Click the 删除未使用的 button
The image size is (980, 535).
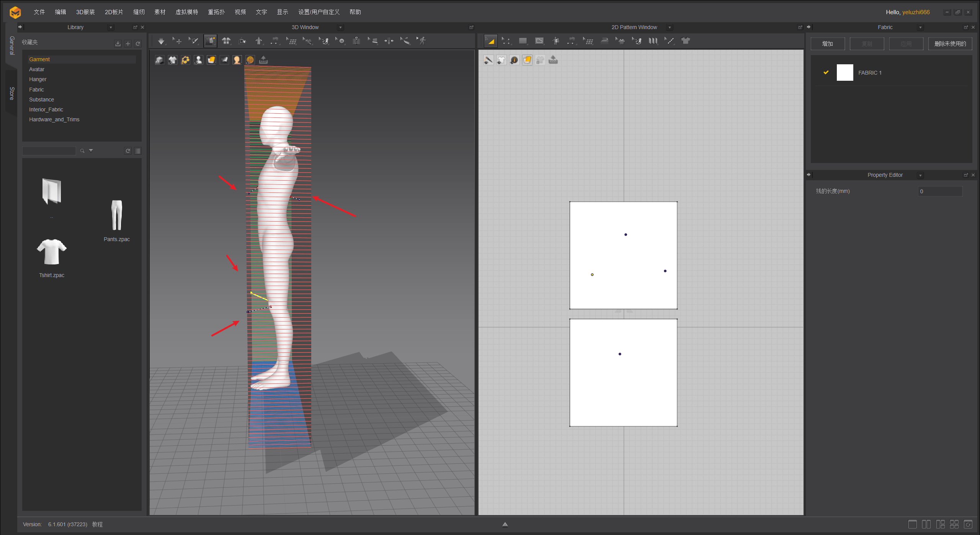pos(950,44)
